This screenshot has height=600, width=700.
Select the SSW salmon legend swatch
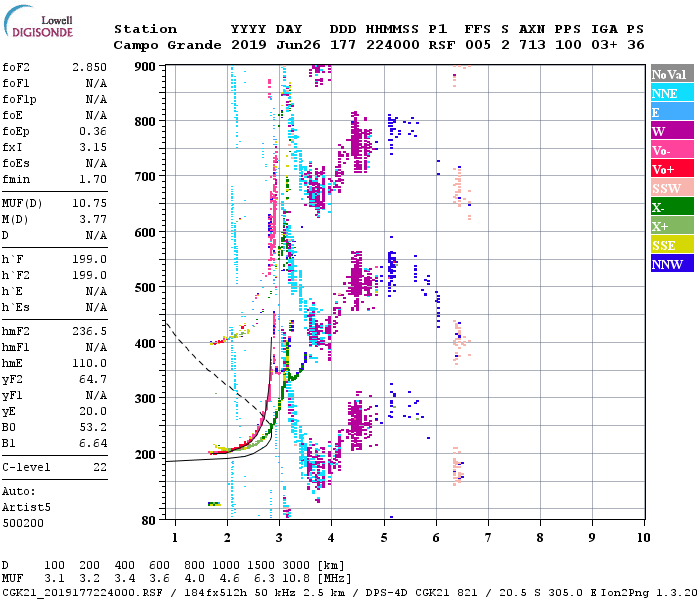(x=672, y=188)
